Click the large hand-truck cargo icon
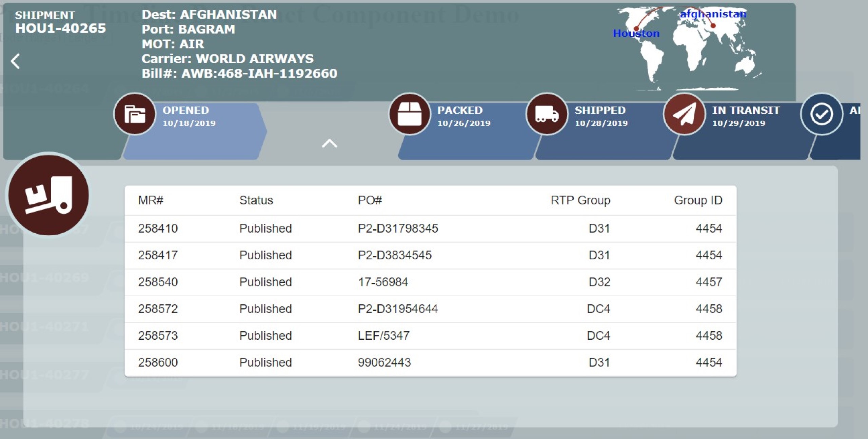Viewport: 868px width, 439px height. pos(48,195)
